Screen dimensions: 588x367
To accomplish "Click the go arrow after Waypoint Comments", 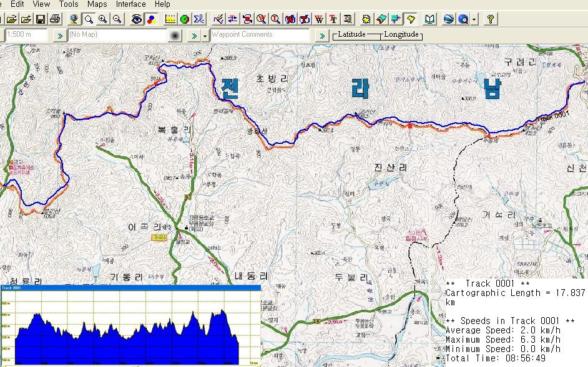I will (322, 36).
